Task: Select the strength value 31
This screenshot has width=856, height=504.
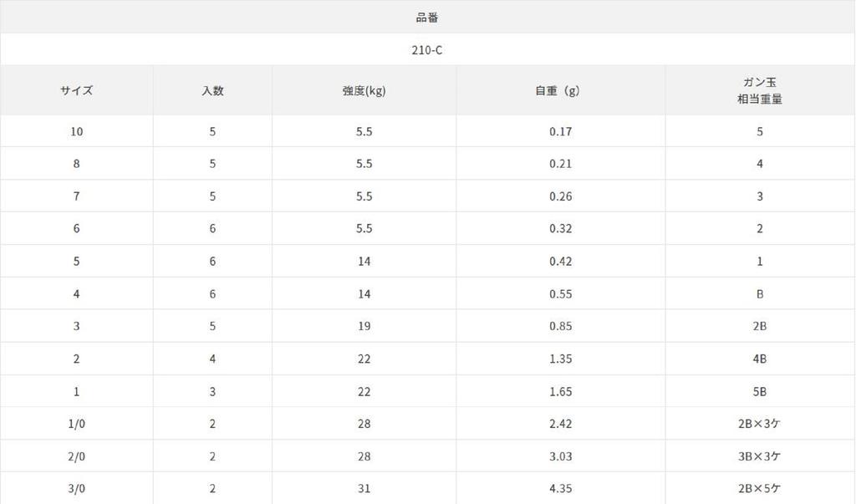Action: click(364, 489)
